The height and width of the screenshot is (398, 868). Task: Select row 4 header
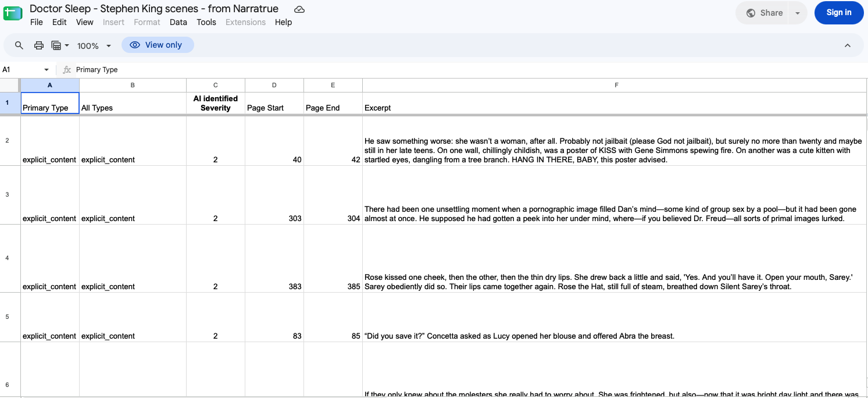click(x=10, y=258)
